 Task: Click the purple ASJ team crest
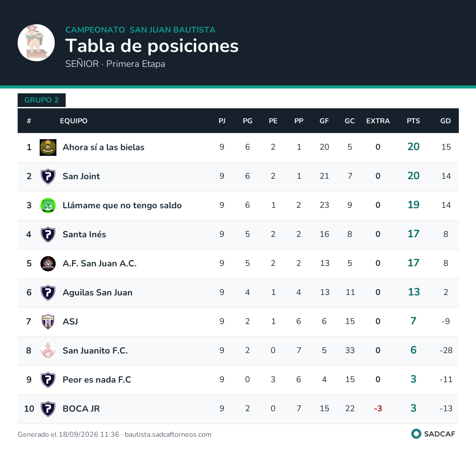48,322
